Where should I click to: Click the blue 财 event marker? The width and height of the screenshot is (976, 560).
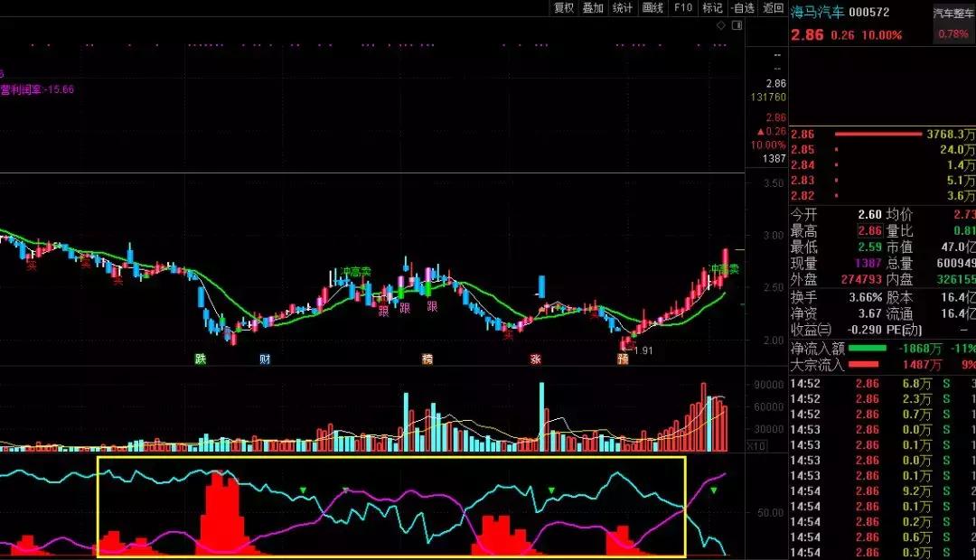[265, 359]
